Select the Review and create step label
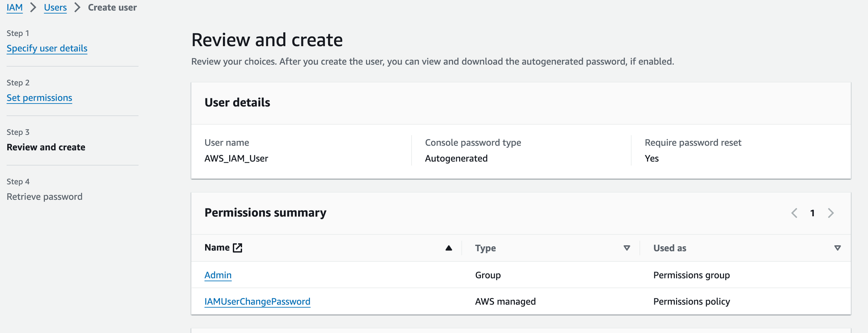Screen dimensions: 868x333 tap(46, 147)
